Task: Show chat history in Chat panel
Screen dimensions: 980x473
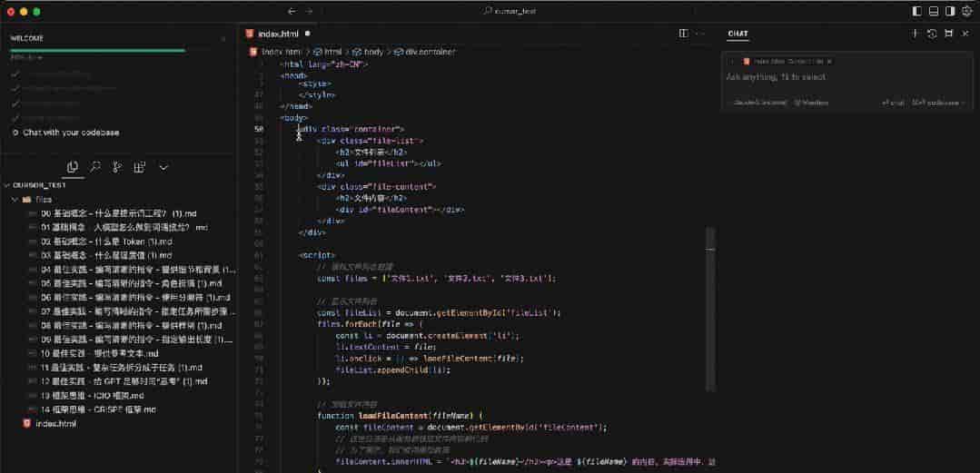Action: (x=932, y=34)
